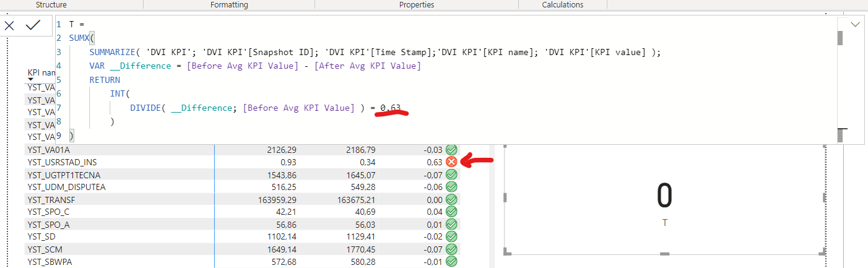Click the T label under the card
The image size is (868, 268).
tap(664, 222)
